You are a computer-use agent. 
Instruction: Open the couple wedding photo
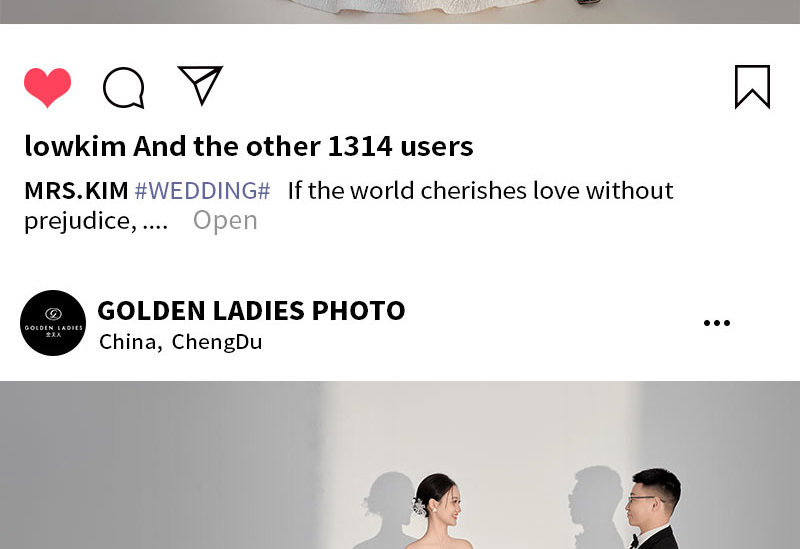pos(400,465)
